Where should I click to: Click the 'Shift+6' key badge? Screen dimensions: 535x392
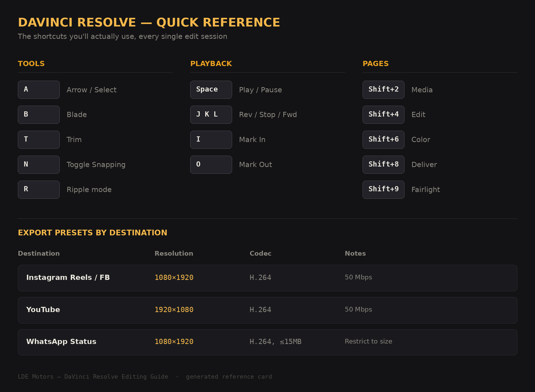383,140
